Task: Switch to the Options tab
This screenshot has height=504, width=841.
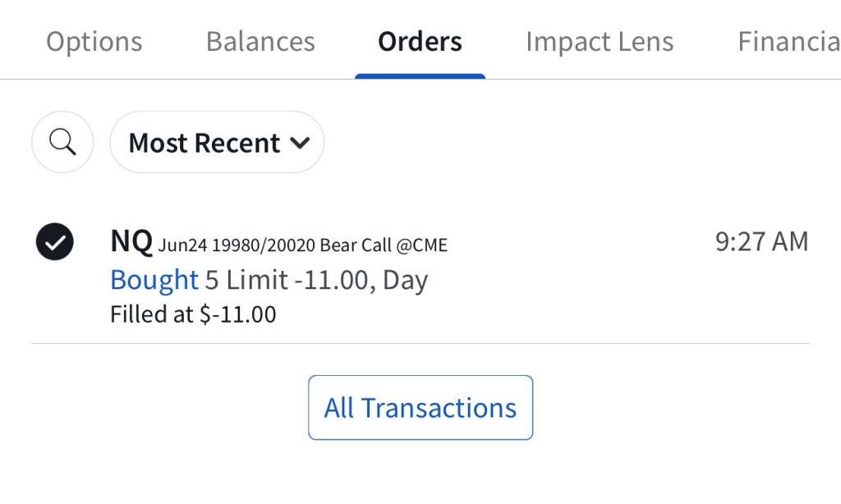Action: [94, 42]
